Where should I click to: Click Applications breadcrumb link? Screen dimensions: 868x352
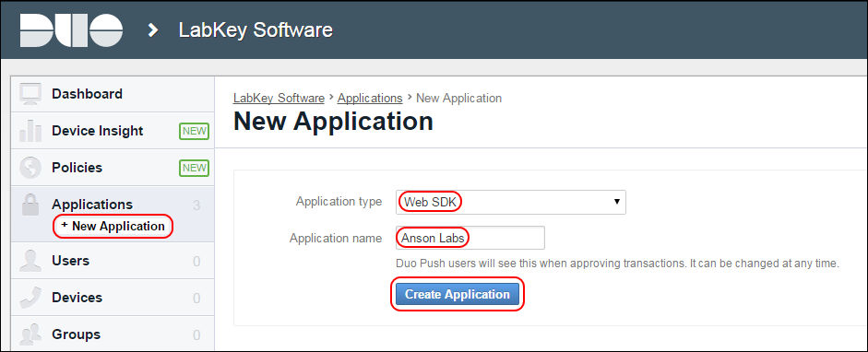click(370, 99)
